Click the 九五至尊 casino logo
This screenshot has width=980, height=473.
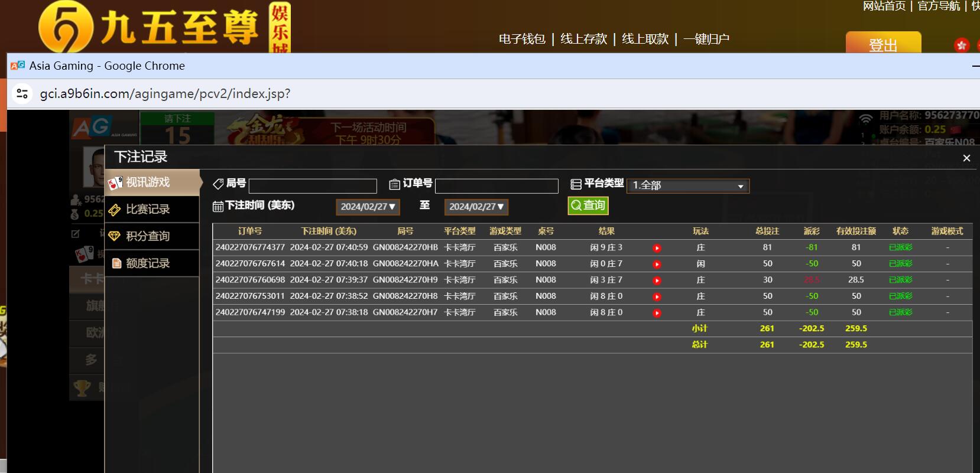pos(164,27)
